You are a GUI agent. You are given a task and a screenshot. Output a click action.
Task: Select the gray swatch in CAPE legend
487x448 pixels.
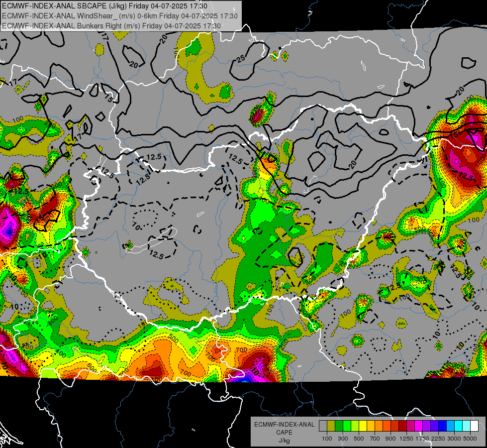(323, 426)
